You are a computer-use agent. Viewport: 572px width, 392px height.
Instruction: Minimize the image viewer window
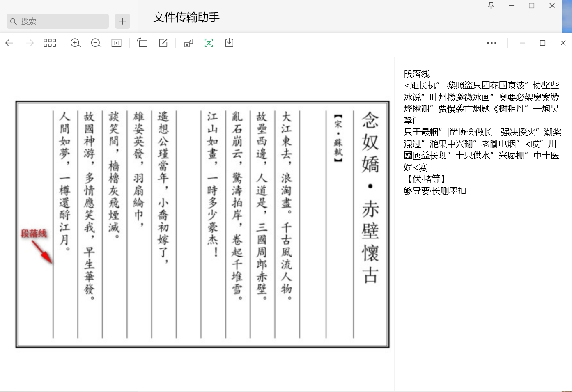pos(522,43)
